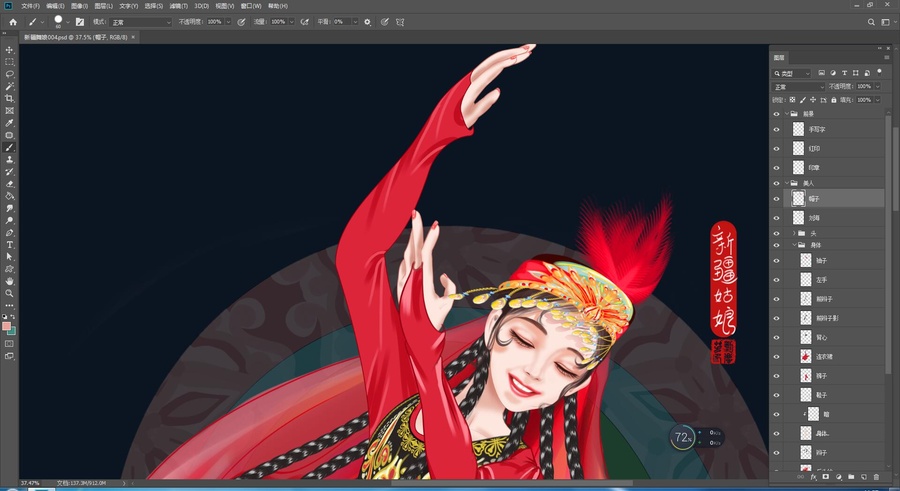The width and height of the screenshot is (900, 491).
Task: Select the Path Selection tool
Action: click(x=9, y=257)
